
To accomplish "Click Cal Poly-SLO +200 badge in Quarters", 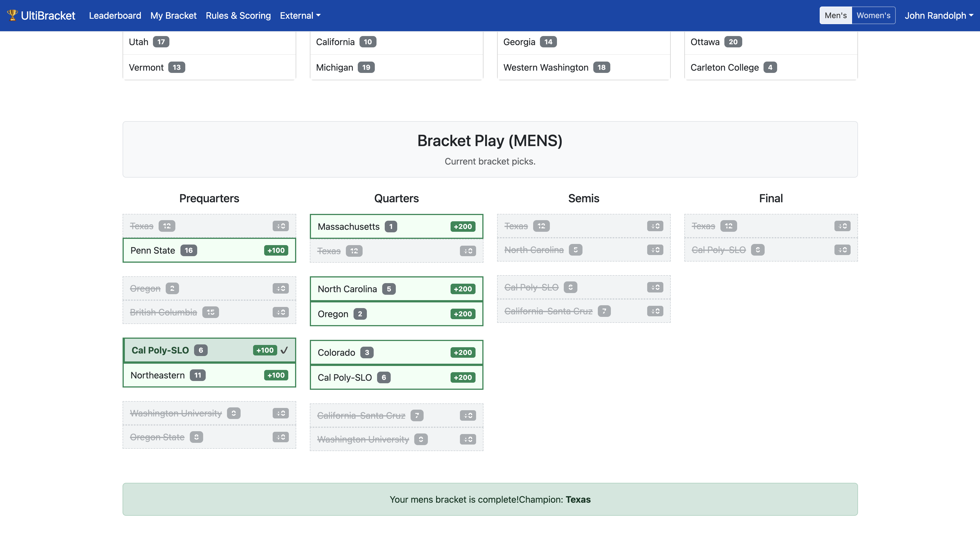I will tap(462, 377).
